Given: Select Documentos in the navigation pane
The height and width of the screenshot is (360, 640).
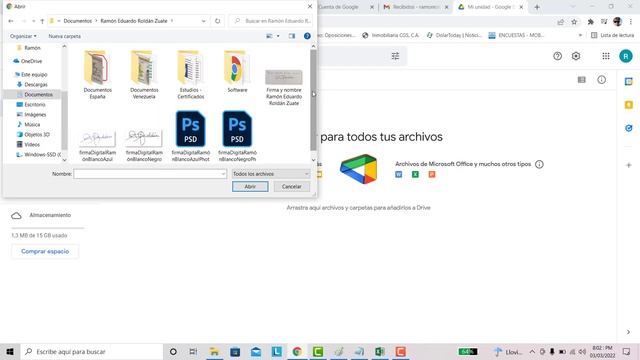Looking at the screenshot, I should click(38, 94).
